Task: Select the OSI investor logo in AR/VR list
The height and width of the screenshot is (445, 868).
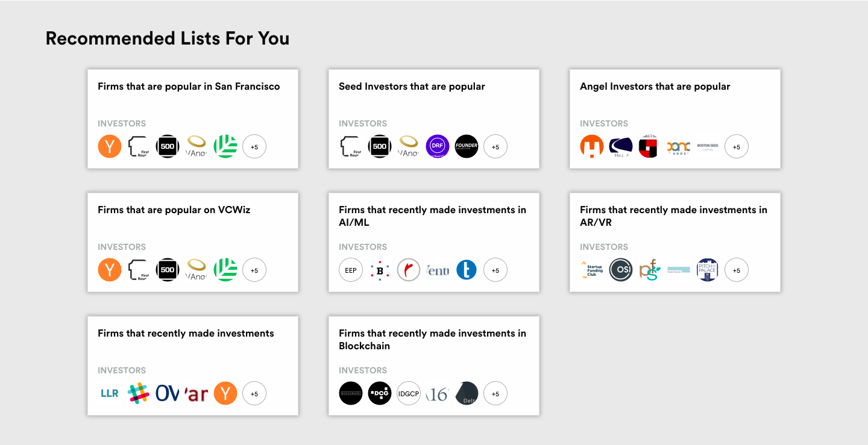Action: tap(621, 270)
